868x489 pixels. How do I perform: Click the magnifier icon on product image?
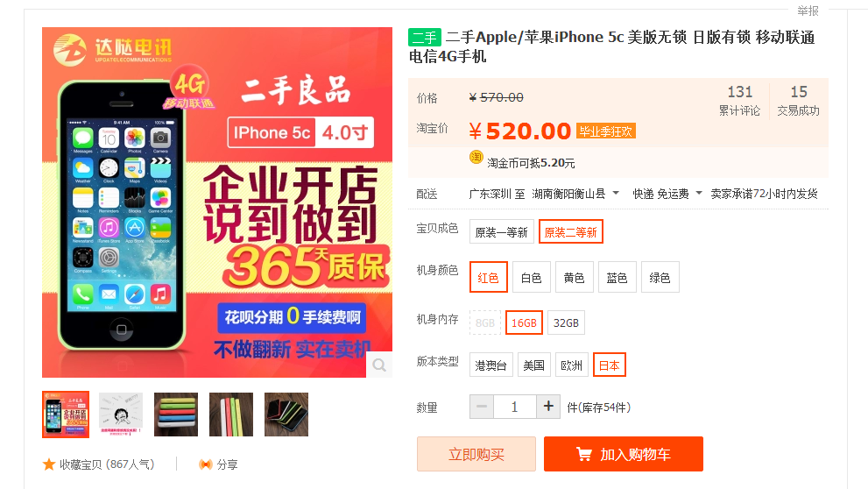[x=379, y=365]
